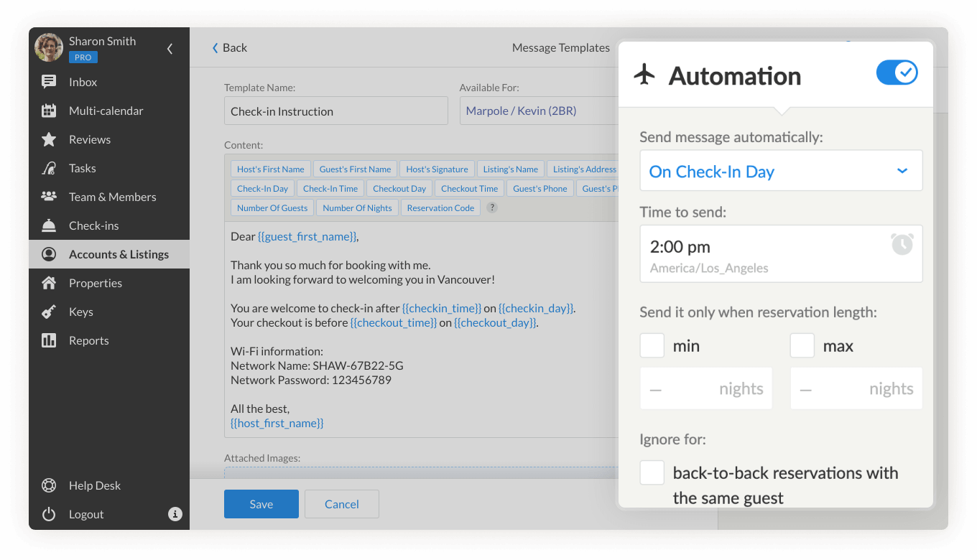Open Tasks menu item
Screen dimensions: 977x560
point(109,168)
